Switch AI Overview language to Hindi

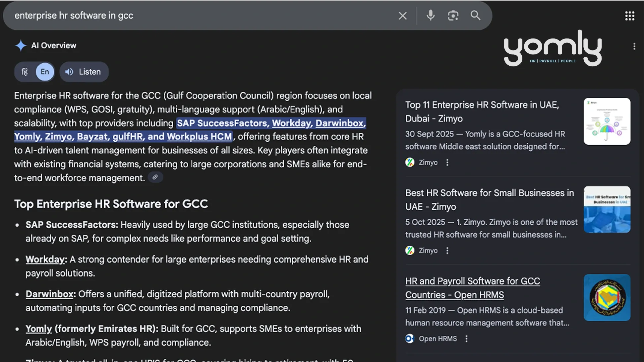pyautogui.click(x=25, y=72)
